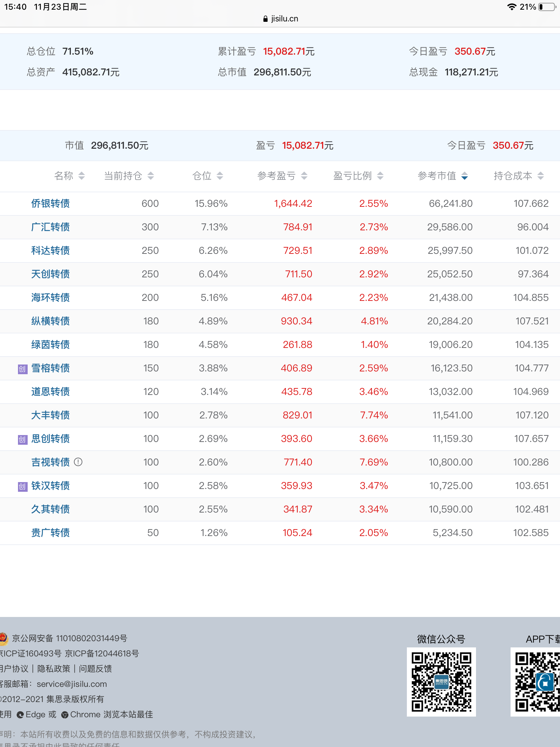Select 广汇转债 position share 7.13%
Image resolution: width=560 pixels, height=747 pixels.
point(214,227)
